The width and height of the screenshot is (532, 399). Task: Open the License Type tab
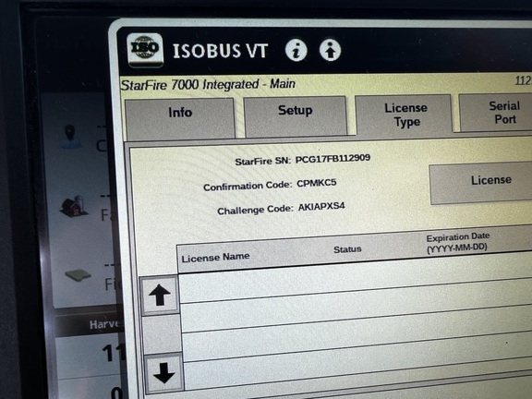tap(405, 115)
